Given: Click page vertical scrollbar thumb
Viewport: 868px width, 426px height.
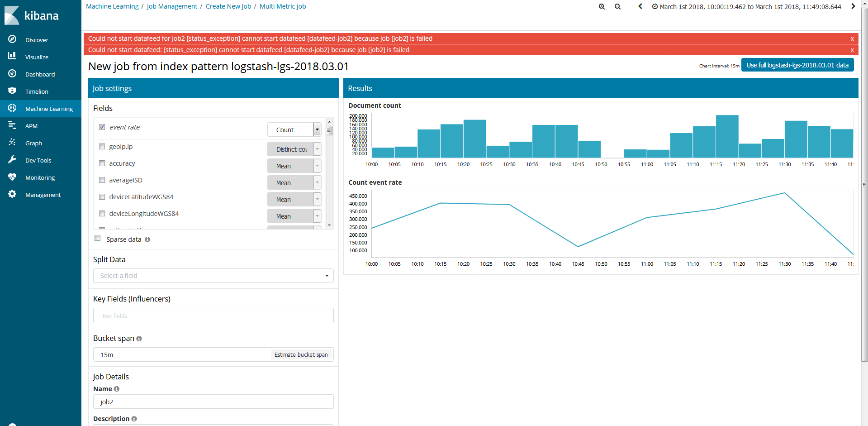Looking at the screenshot, I should point(864,185).
